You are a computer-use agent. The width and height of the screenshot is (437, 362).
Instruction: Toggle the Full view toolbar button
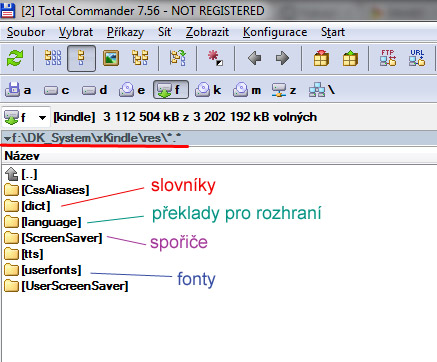81,59
